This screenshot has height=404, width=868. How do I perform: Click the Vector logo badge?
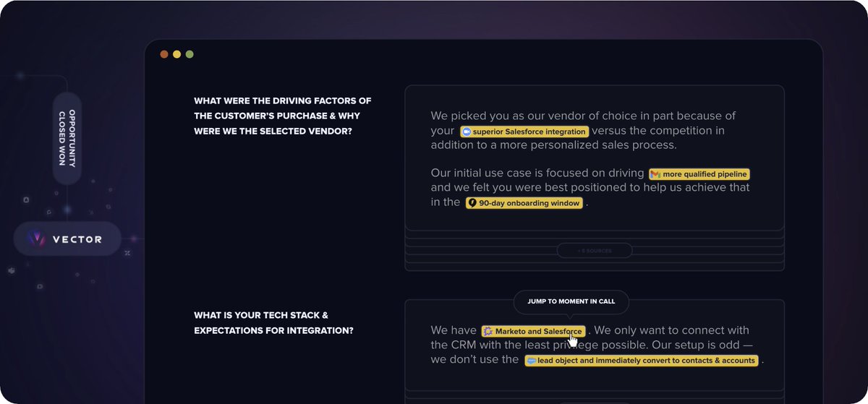pos(67,239)
